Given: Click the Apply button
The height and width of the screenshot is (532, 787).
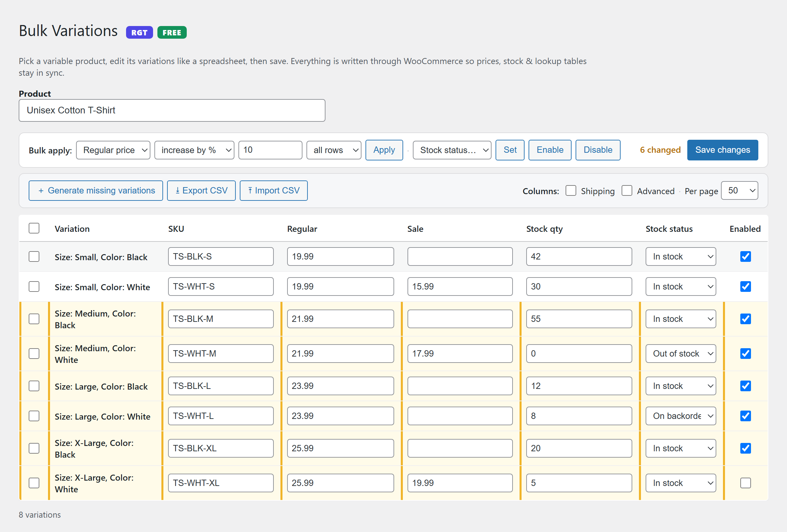Looking at the screenshot, I should coord(384,150).
